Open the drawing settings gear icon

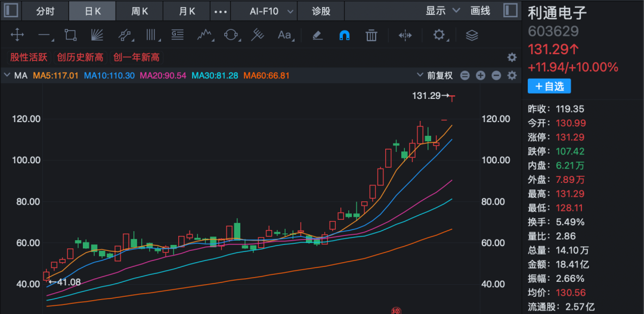coord(439,35)
